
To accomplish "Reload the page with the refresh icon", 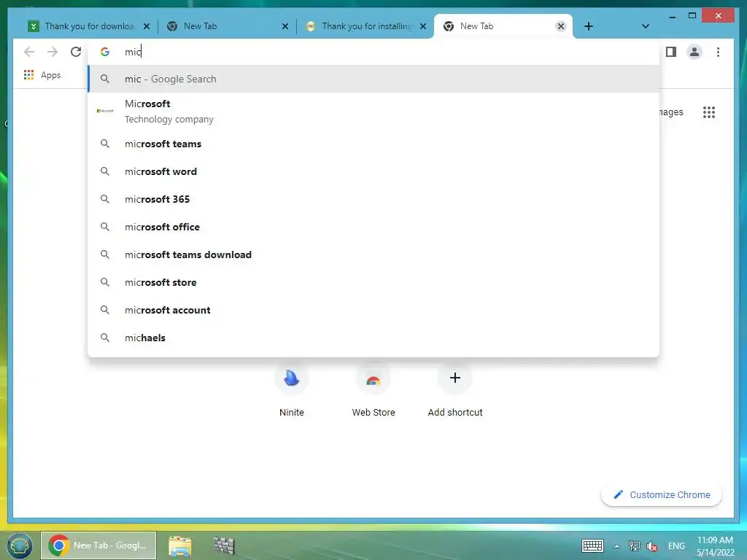I will tap(76, 52).
